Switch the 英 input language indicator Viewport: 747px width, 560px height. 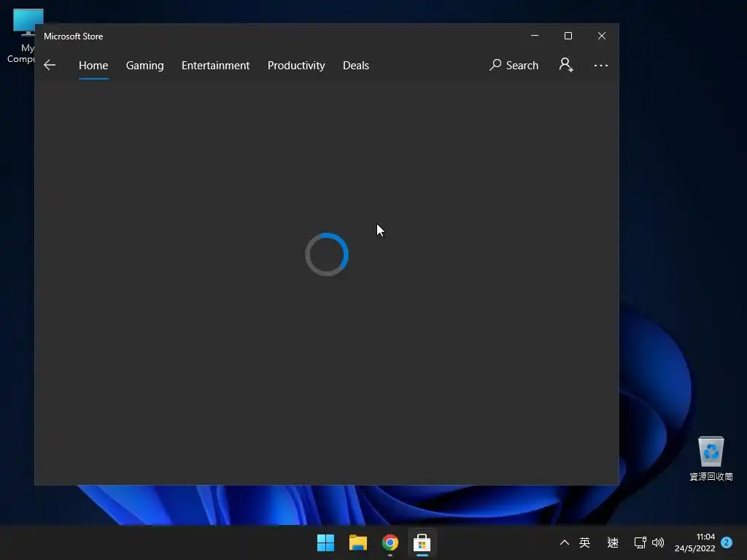pyautogui.click(x=584, y=542)
